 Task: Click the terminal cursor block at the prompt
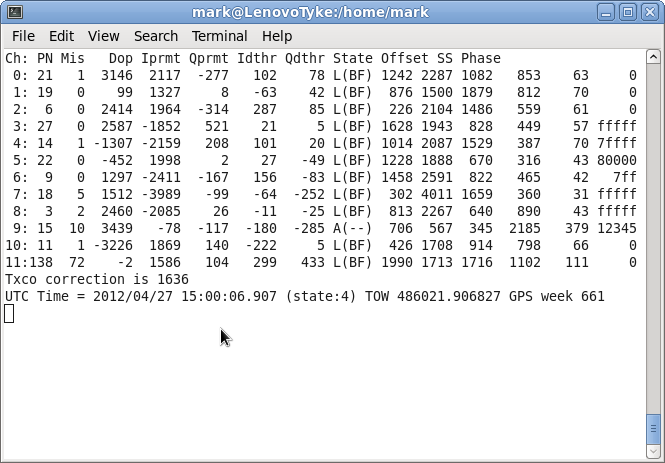(9, 314)
